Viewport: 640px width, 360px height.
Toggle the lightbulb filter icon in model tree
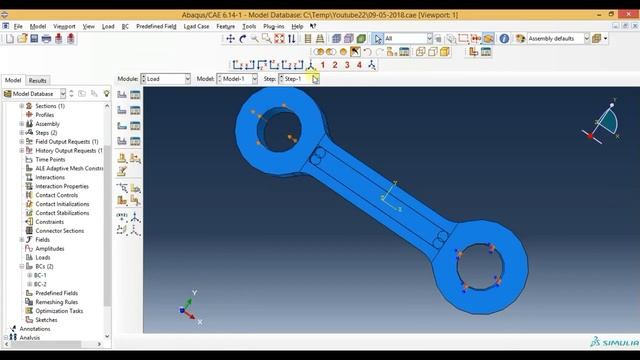(107, 93)
